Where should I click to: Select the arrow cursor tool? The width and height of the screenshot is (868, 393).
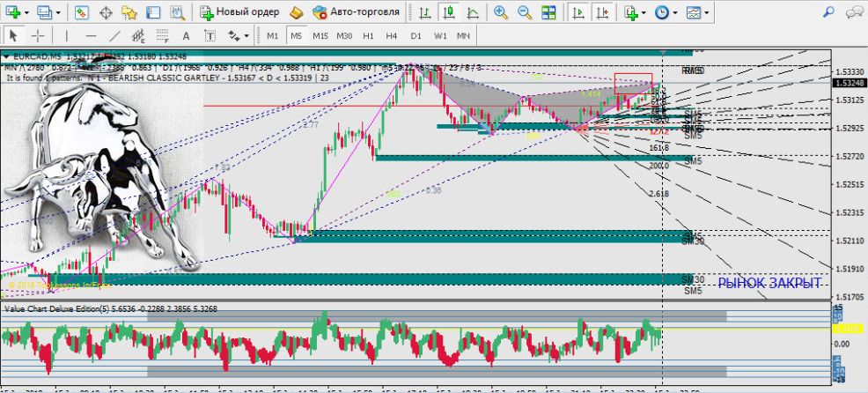[x=14, y=36]
